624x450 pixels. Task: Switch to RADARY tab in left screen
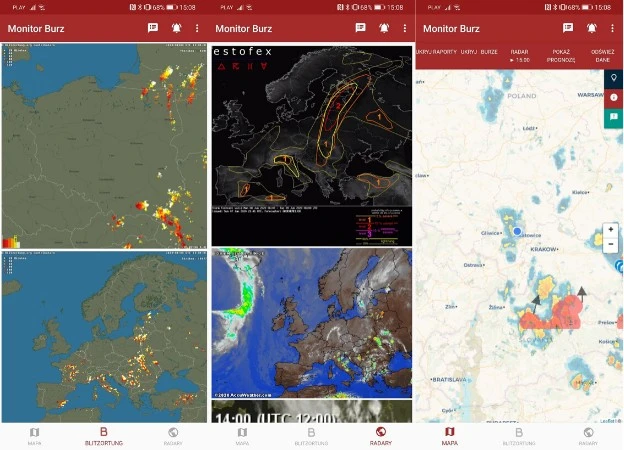click(172, 435)
